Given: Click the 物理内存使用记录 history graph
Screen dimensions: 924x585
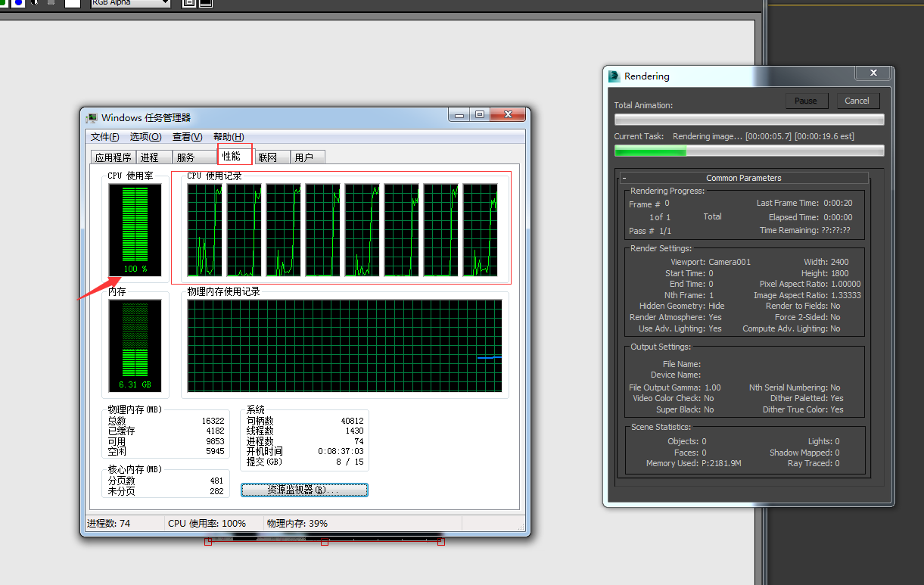Looking at the screenshot, I should (x=344, y=346).
